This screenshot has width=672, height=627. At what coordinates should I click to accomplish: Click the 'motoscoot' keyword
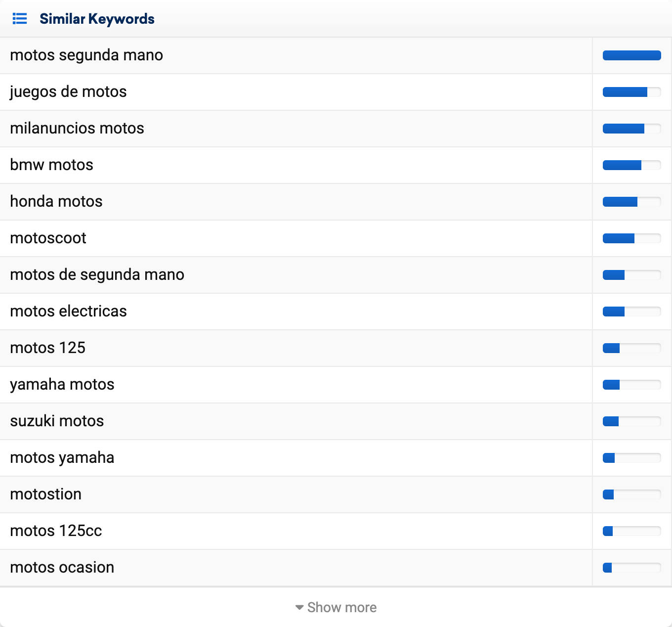point(48,238)
